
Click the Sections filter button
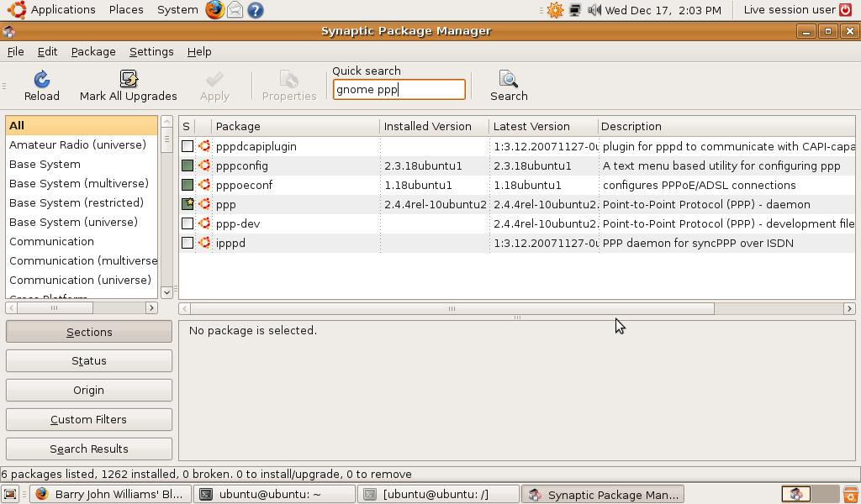click(x=89, y=333)
